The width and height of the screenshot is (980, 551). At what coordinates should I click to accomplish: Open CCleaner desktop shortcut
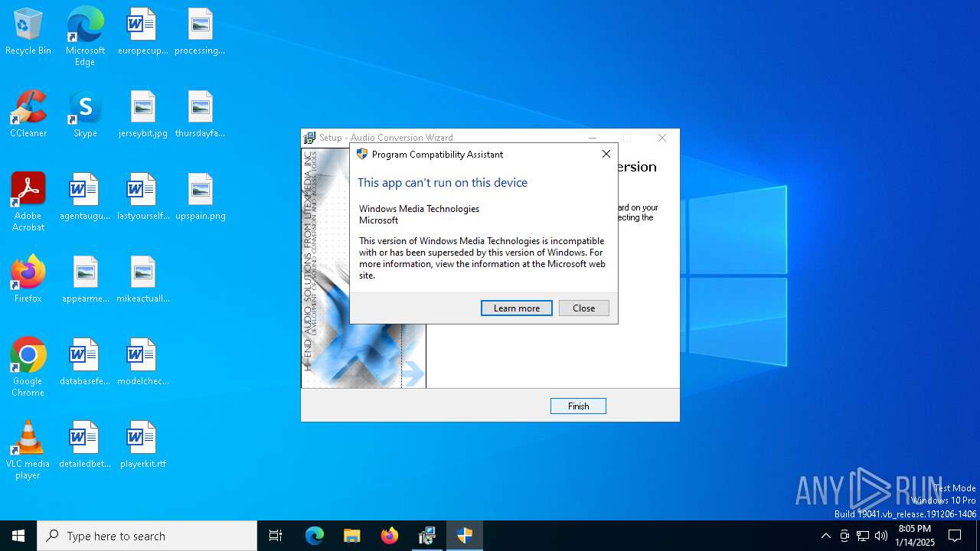(x=28, y=114)
